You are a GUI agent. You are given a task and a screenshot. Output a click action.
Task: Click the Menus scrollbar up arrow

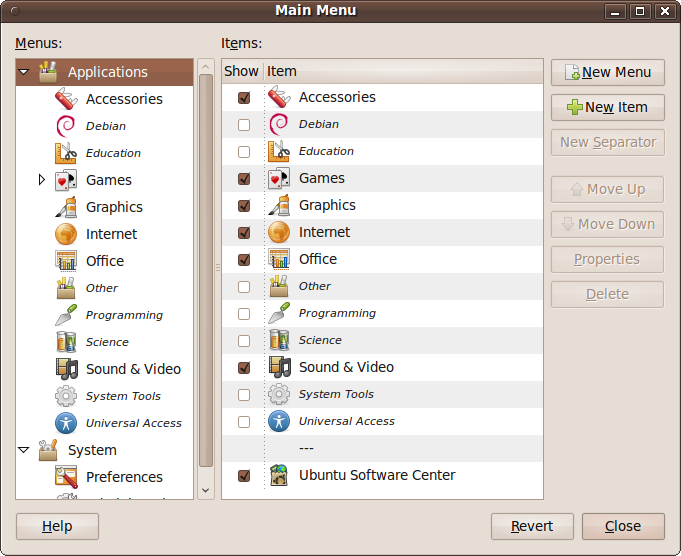point(206,67)
